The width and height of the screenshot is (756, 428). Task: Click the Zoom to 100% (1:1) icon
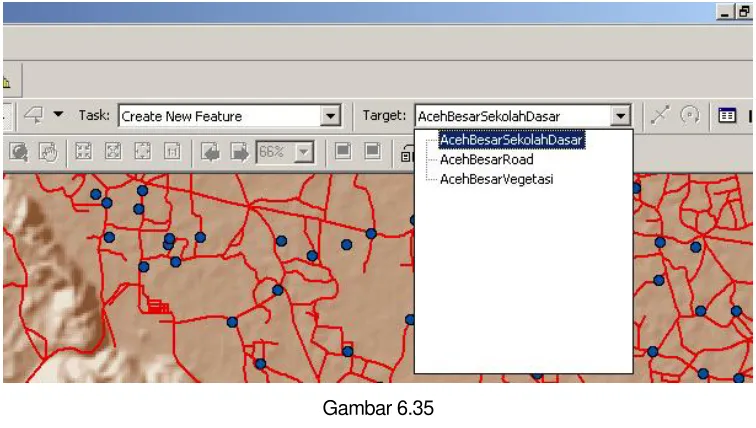[172, 151]
